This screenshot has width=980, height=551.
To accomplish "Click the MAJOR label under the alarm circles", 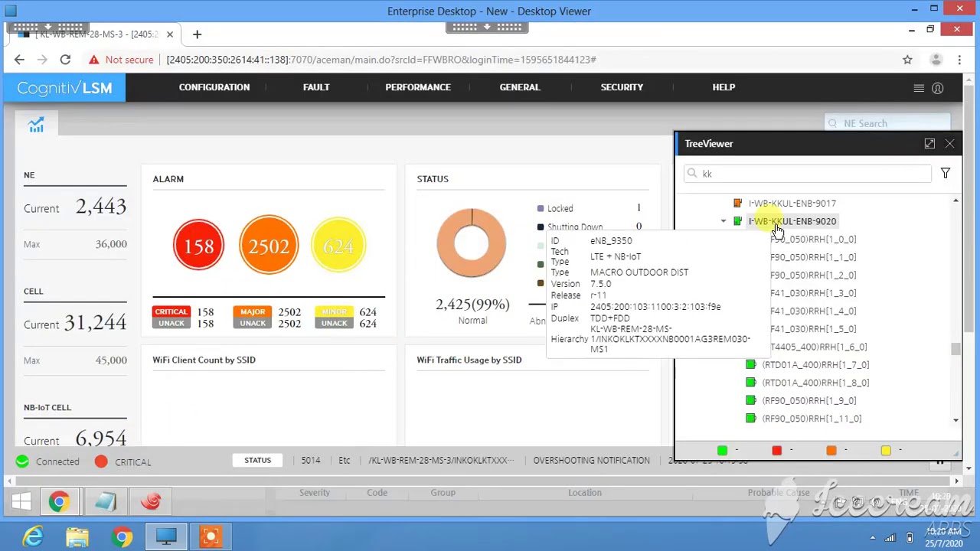I will (x=253, y=312).
